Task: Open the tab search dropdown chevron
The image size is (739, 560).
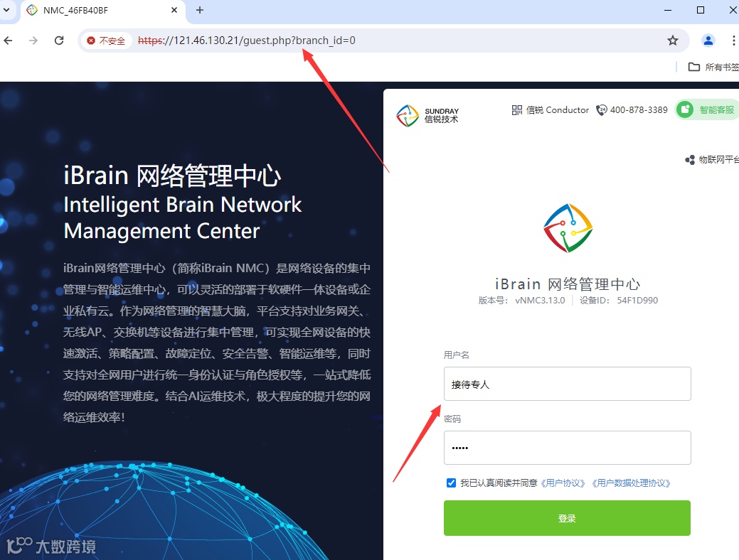Action: coord(6,10)
